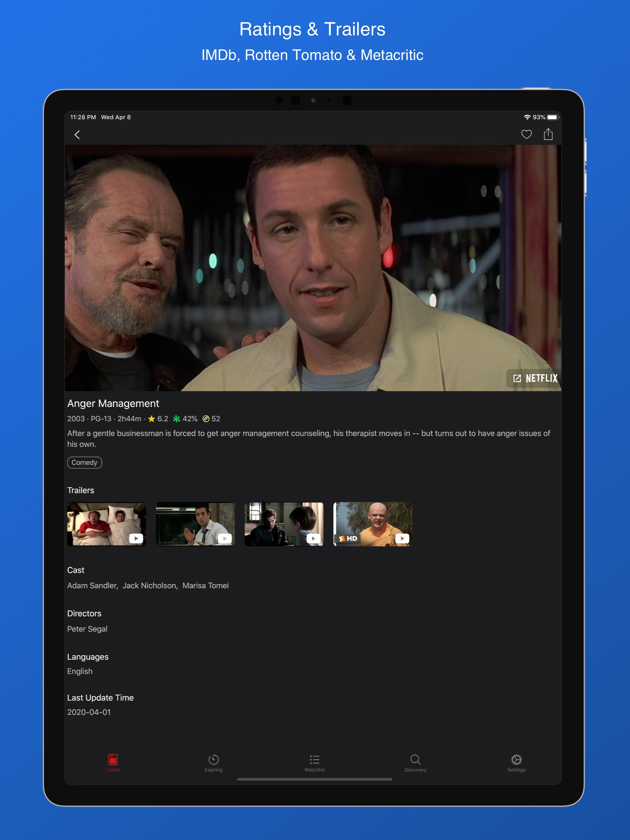Play first trailer with bed scene
Screen dimensions: 630x840
point(107,524)
